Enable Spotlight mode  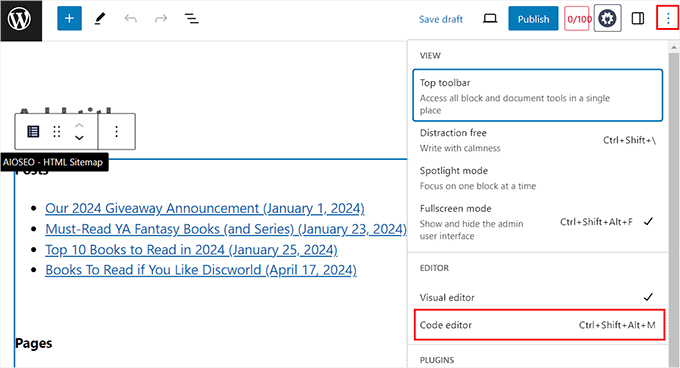(538, 178)
